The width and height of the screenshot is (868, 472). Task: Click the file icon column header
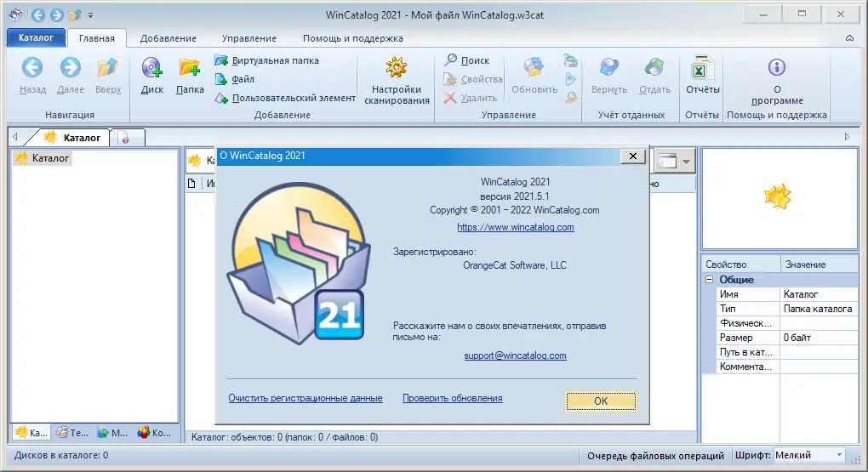[x=191, y=184]
